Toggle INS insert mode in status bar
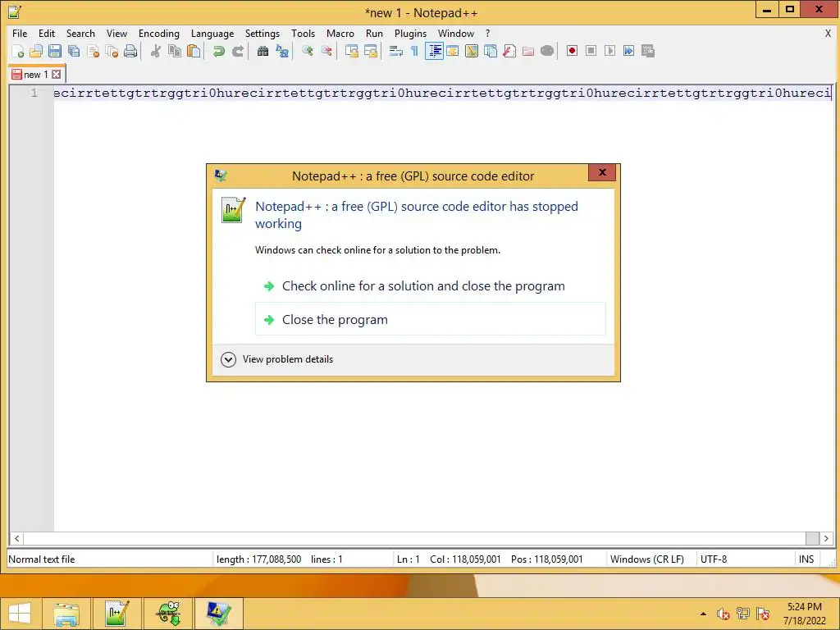The height and width of the screenshot is (630, 840). pos(806,559)
